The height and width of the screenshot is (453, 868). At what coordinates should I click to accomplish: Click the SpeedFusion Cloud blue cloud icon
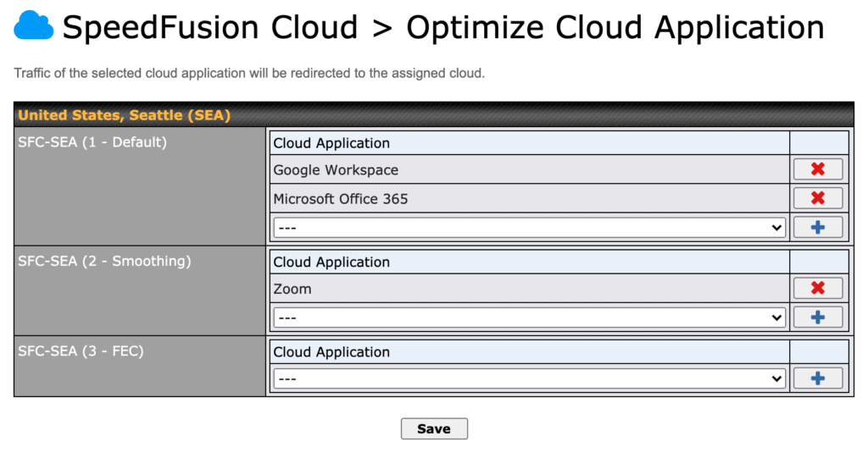pos(34,28)
